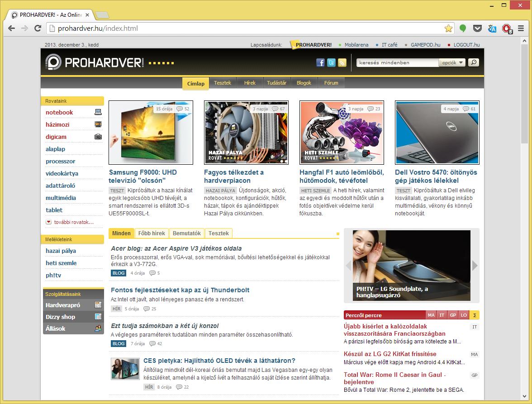Screen dimensions: 532x404
Task: Show next slide in PH!TV carousel
Action: (475, 266)
